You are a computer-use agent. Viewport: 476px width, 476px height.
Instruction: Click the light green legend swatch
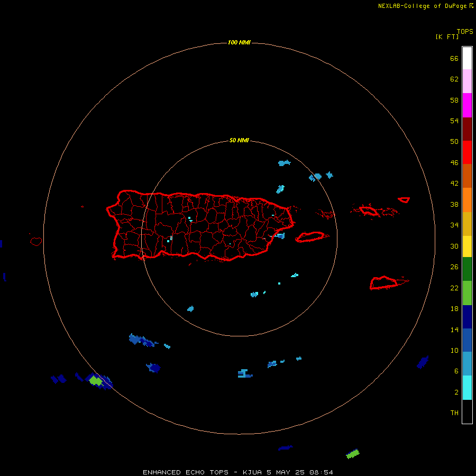(x=467, y=293)
